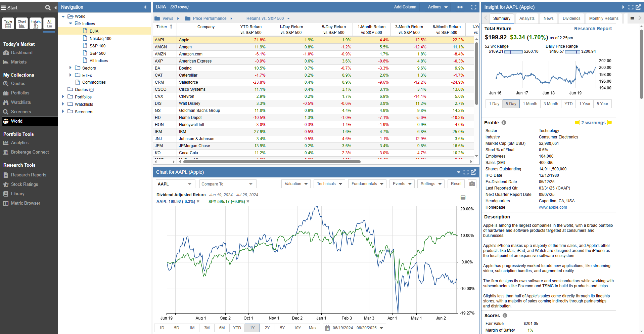This screenshot has width=644, height=334.
Task: Open Watchlists in left sidebar
Action: click(x=20, y=102)
